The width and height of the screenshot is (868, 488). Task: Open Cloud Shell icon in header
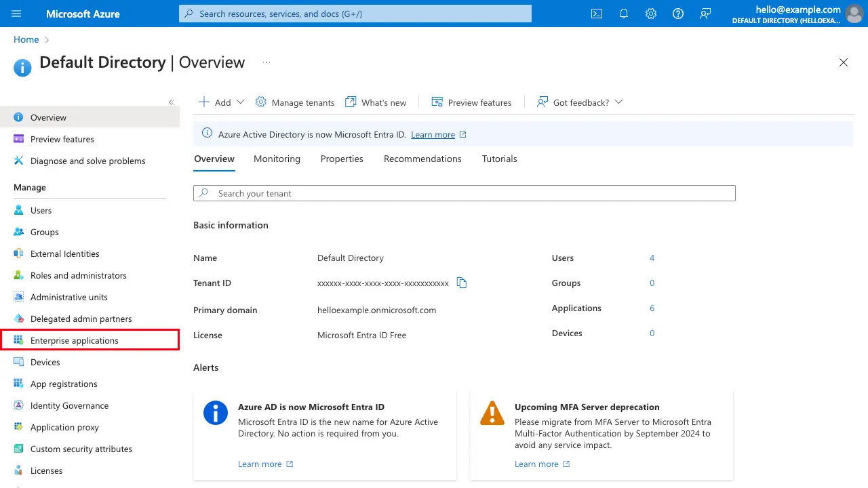point(597,14)
